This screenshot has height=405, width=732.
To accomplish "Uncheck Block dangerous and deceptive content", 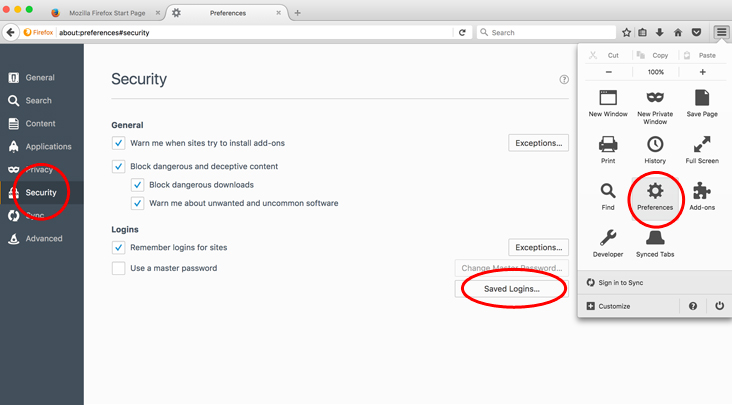I will 119,166.
